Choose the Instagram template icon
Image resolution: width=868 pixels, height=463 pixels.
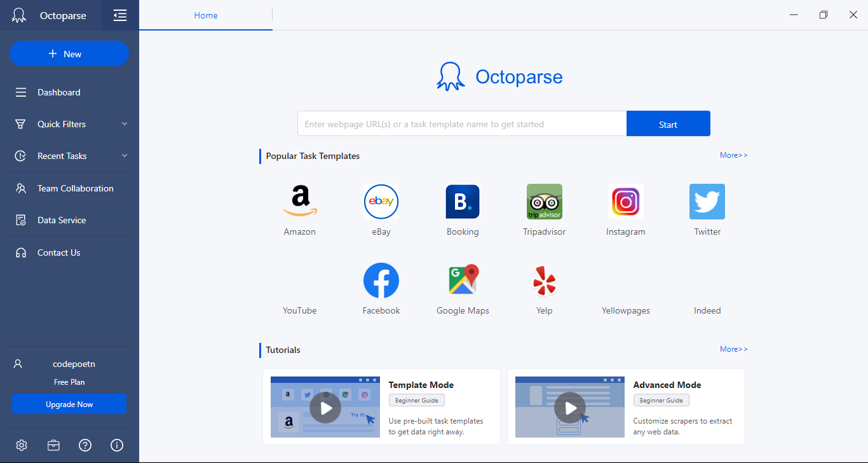(x=626, y=202)
